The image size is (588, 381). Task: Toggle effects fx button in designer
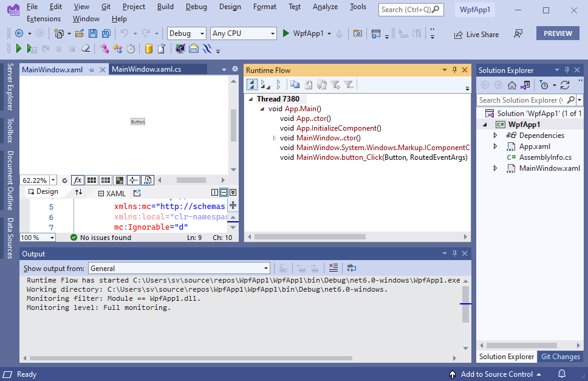click(77, 180)
